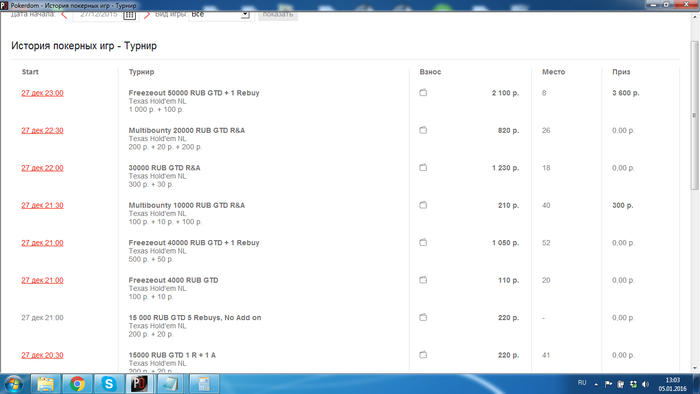
Task: Click prize value 3 600 р.
Action: (625, 93)
